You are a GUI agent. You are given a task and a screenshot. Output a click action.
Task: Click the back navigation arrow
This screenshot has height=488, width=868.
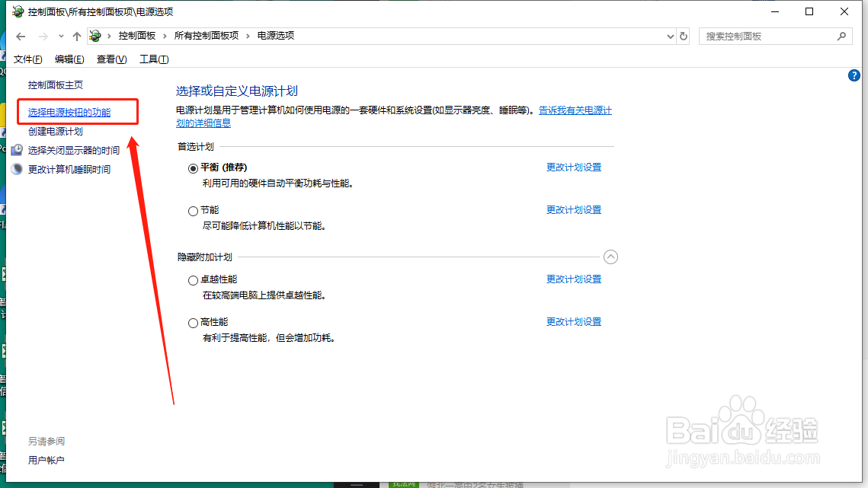[x=21, y=36]
